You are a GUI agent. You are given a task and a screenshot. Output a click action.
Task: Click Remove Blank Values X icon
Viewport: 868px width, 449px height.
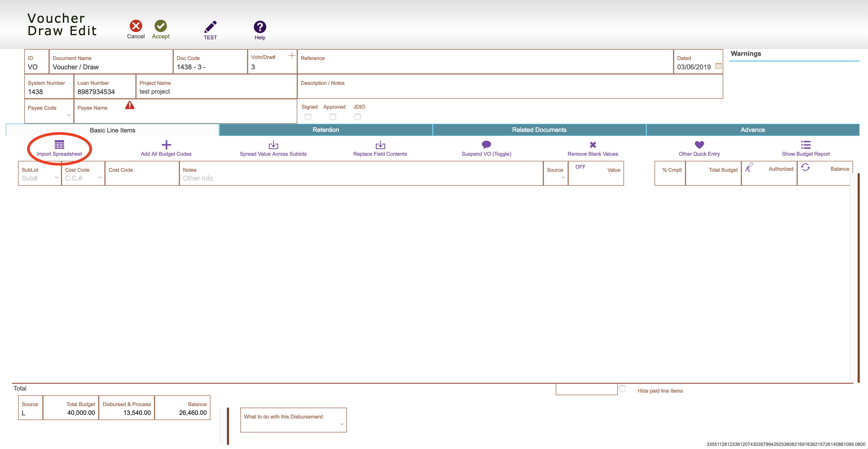[x=593, y=145]
